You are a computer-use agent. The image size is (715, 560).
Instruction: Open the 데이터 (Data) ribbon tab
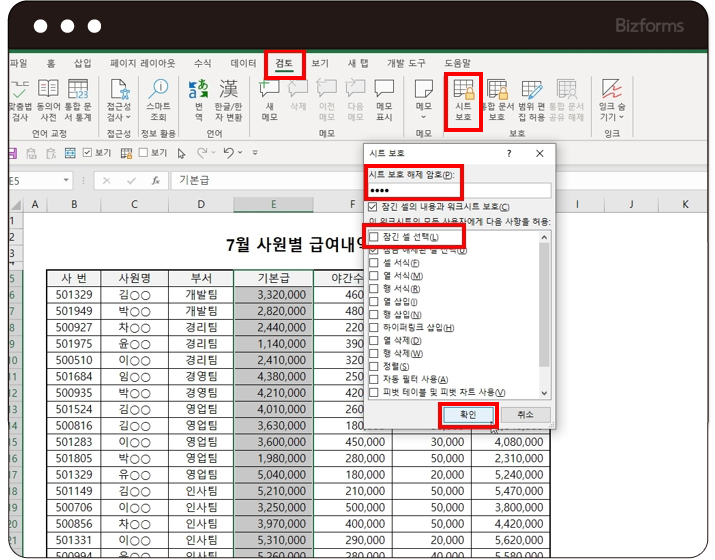click(244, 63)
